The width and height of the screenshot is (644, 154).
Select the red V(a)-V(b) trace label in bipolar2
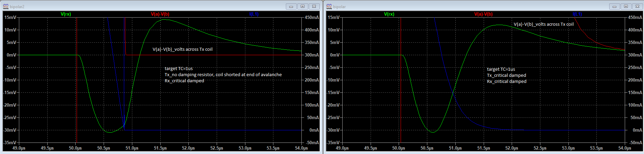[160, 14]
